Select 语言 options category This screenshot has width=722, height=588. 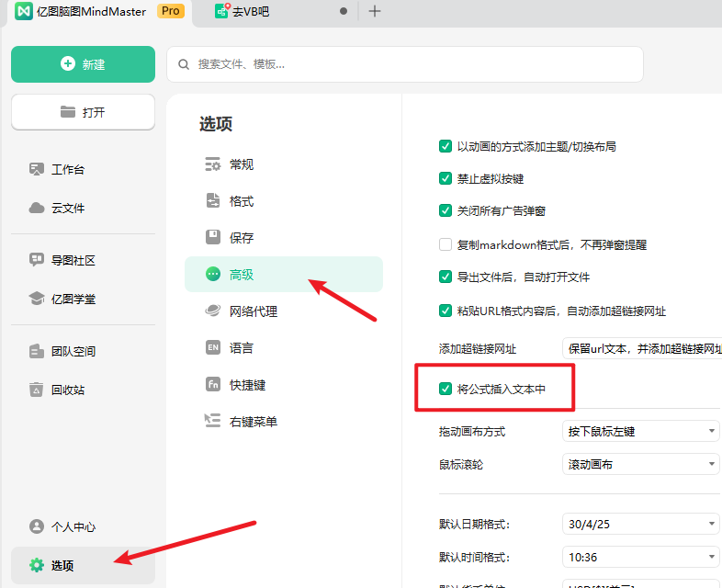pos(284,347)
